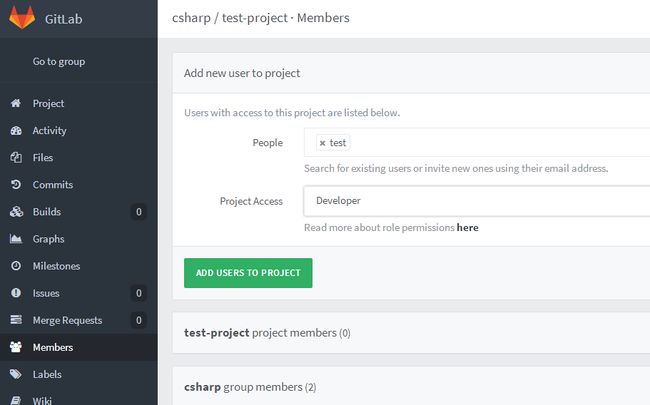Open the Project Access Developer dropdown
Viewport: 650px width, 405px height.
(x=477, y=201)
